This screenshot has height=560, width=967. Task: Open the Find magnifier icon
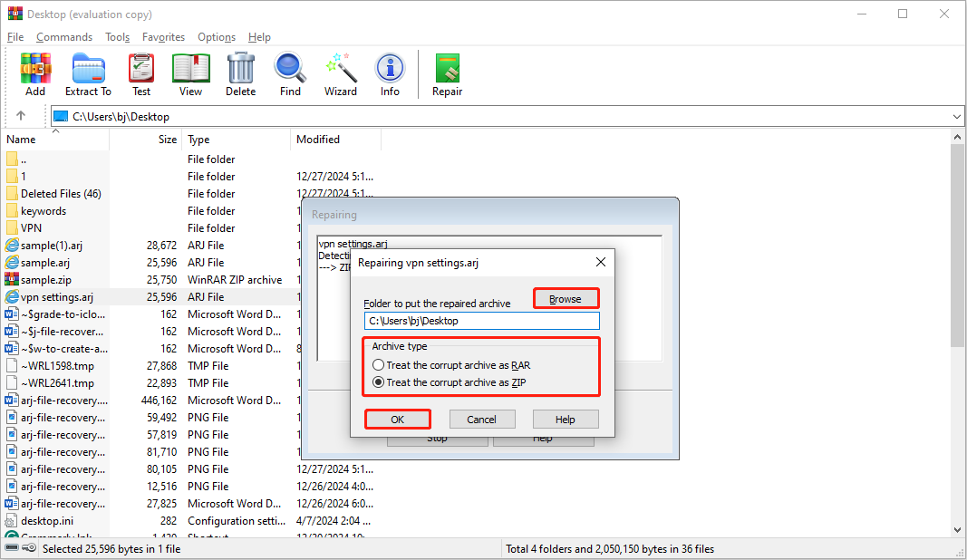291,74
